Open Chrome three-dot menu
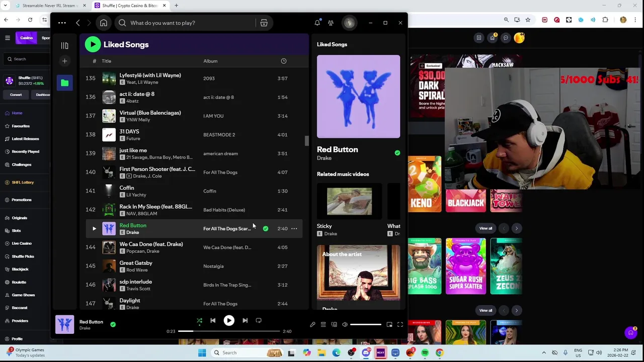The image size is (644, 362). [635, 20]
